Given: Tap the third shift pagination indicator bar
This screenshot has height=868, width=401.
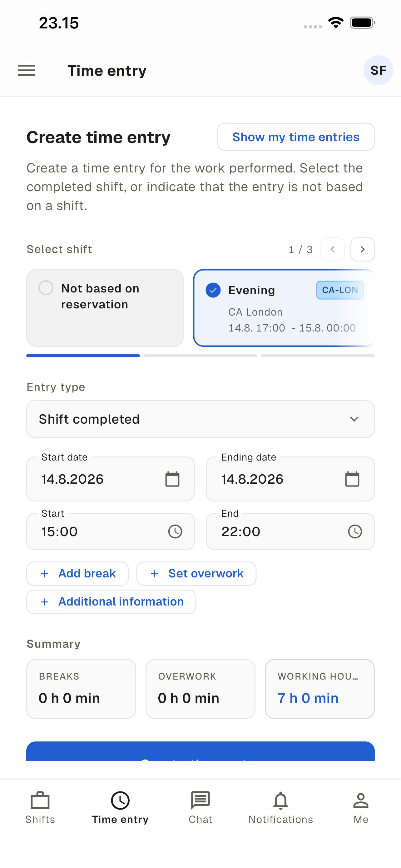Looking at the screenshot, I should [x=318, y=356].
